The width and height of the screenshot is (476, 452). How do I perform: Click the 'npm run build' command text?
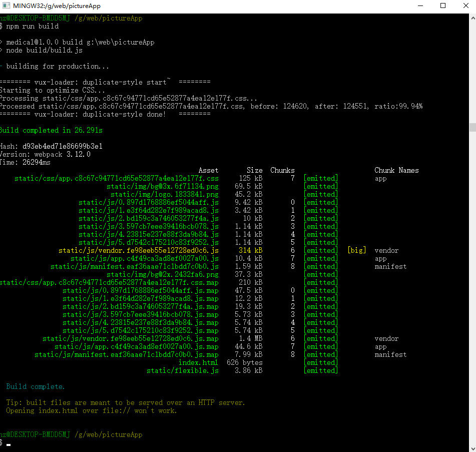33,26
